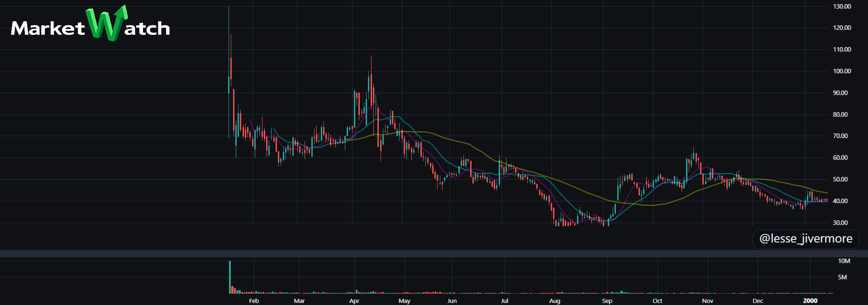Click the tallest bar in the volume pane
The width and height of the screenshot is (868, 305).
click(230, 277)
